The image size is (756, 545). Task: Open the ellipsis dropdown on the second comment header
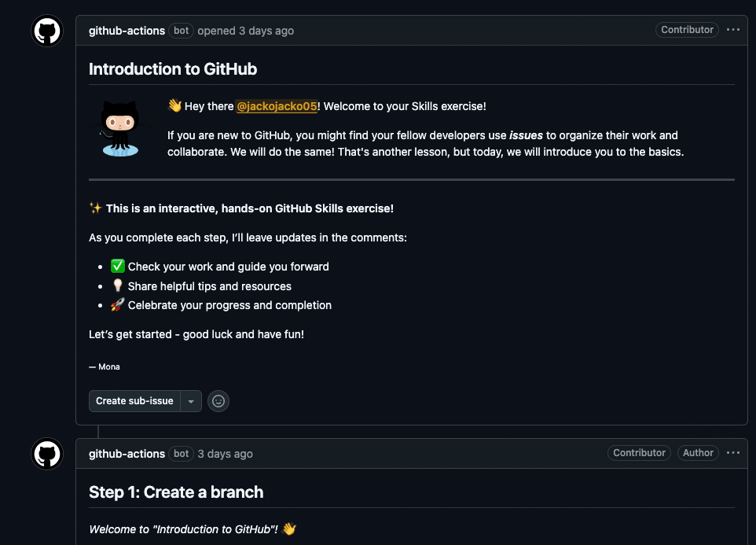pos(733,452)
